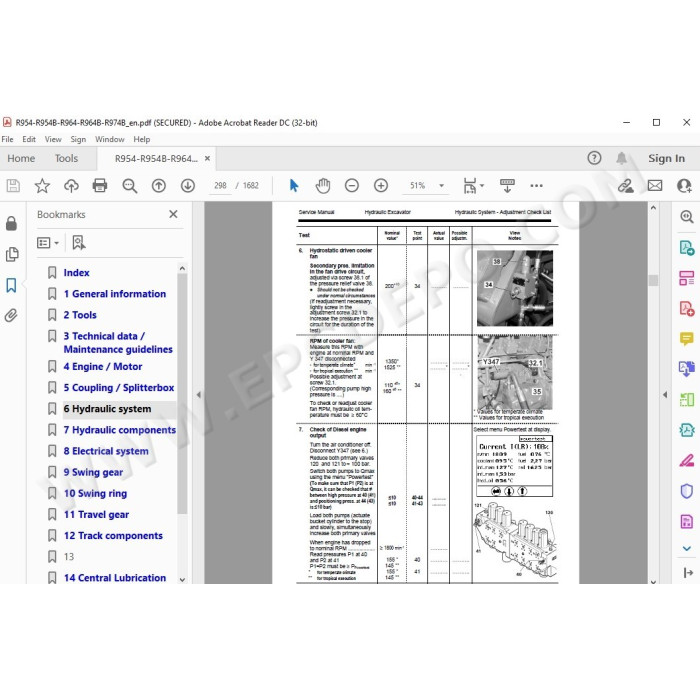This screenshot has height=700, width=700.
Task: Print the document with printer icon
Action: pyautogui.click(x=100, y=185)
